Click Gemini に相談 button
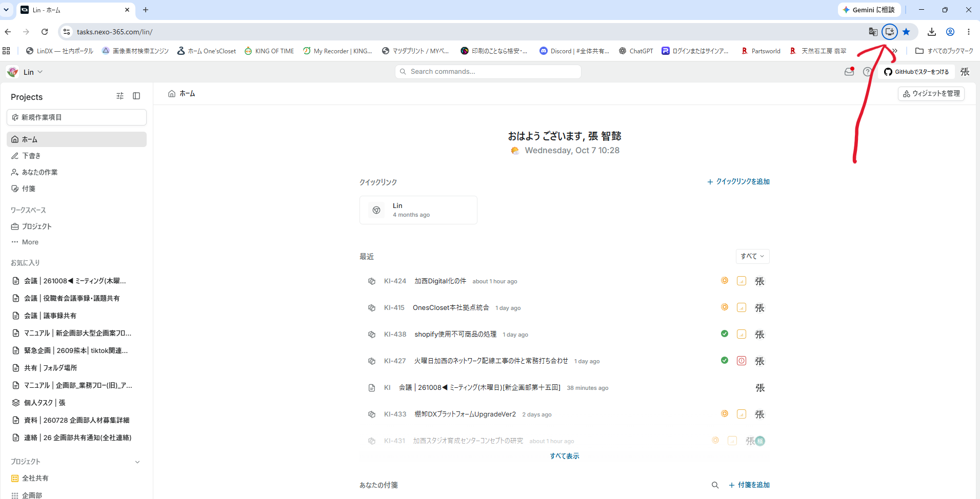This screenshot has width=980, height=499. point(869,10)
